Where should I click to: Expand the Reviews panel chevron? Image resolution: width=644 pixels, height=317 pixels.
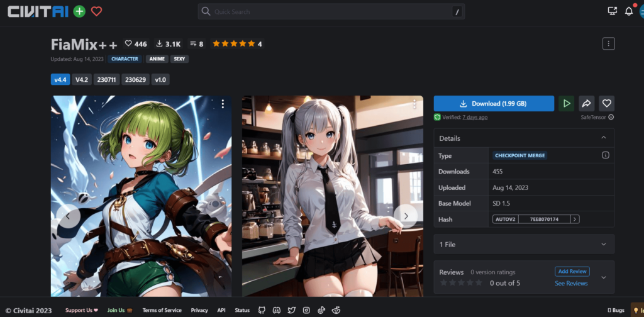[604, 277]
